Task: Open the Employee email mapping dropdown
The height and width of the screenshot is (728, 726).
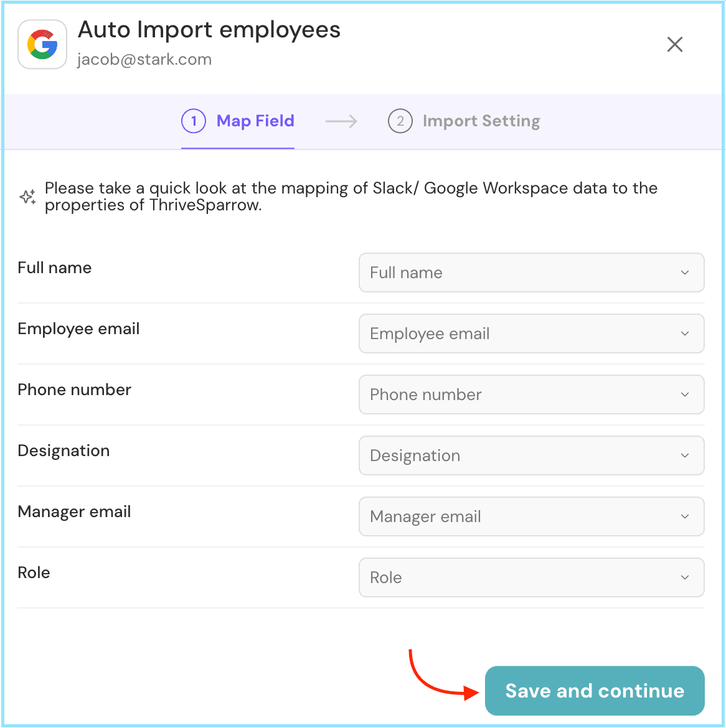Action: 531,334
